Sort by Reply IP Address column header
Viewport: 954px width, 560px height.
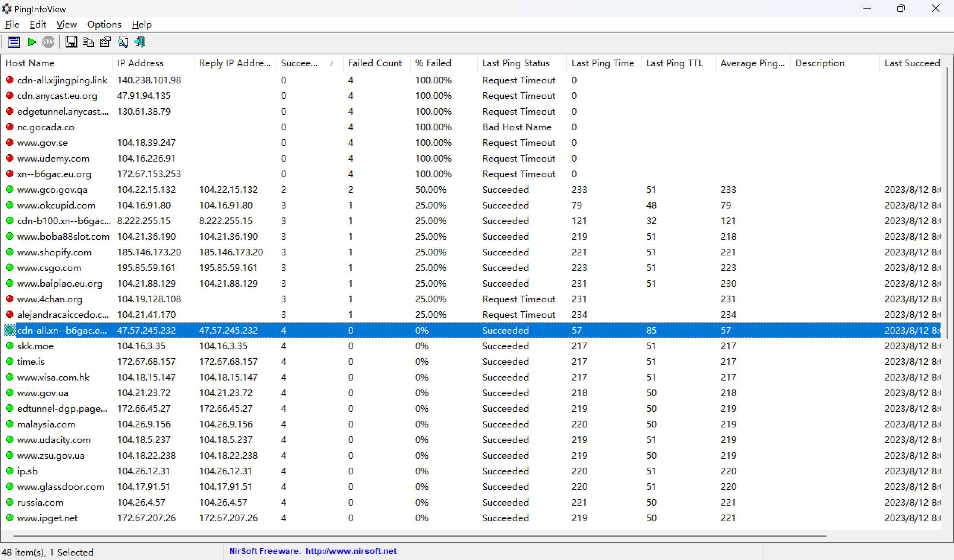pos(235,63)
